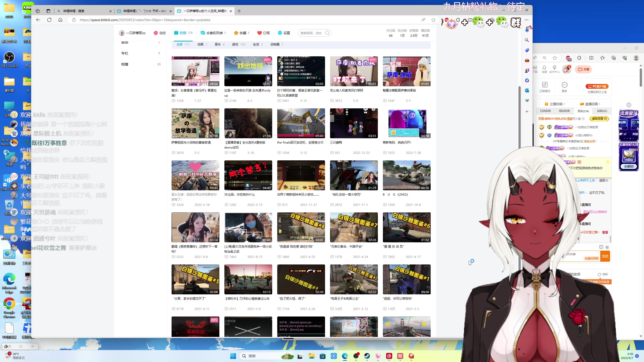Click 去解锁 button on gift card
The width and height of the screenshot is (644, 362).
pos(629,166)
